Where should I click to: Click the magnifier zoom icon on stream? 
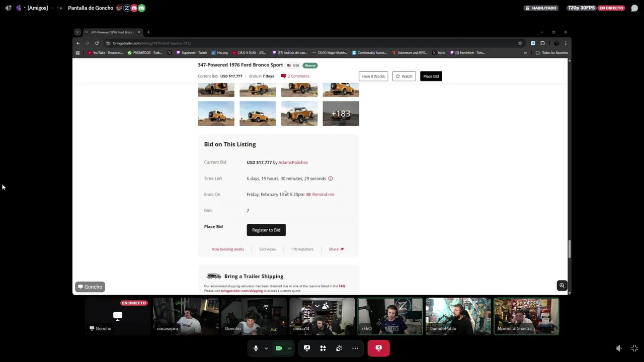pyautogui.click(x=562, y=286)
